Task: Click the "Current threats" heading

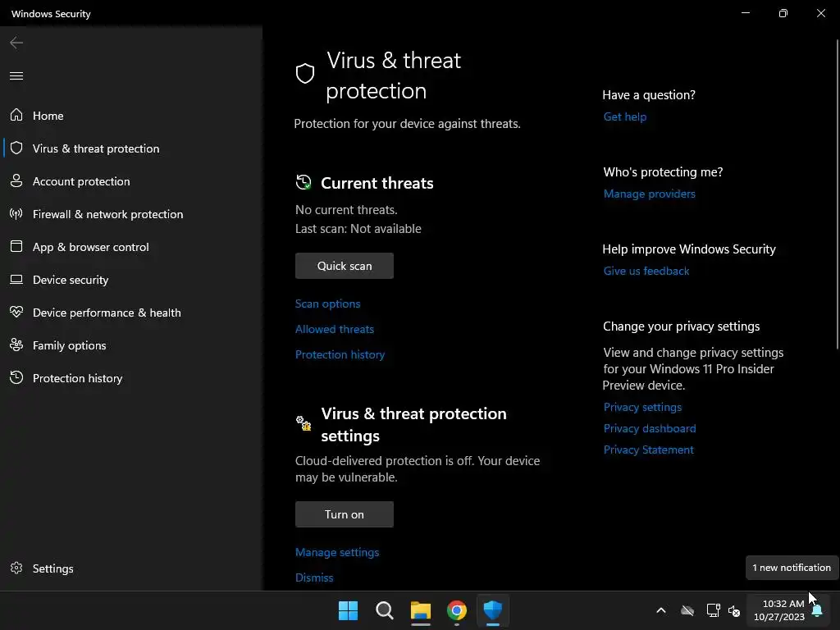Action: tap(377, 183)
